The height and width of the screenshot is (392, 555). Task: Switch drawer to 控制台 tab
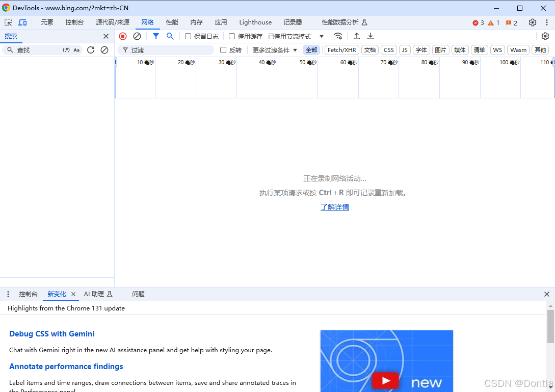click(28, 294)
